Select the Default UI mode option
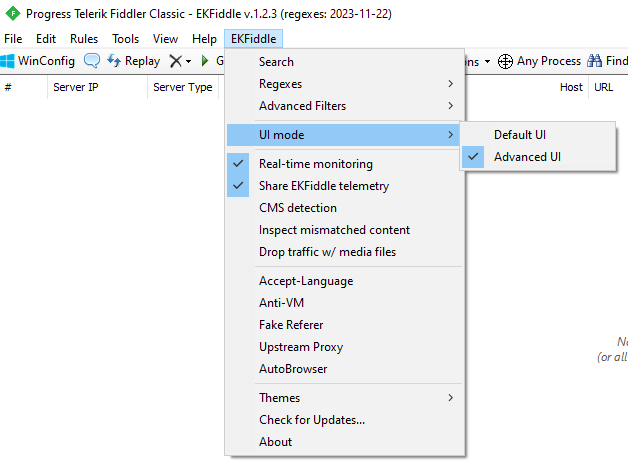The height and width of the screenshot is (468, 628). [x=538, y=135]
